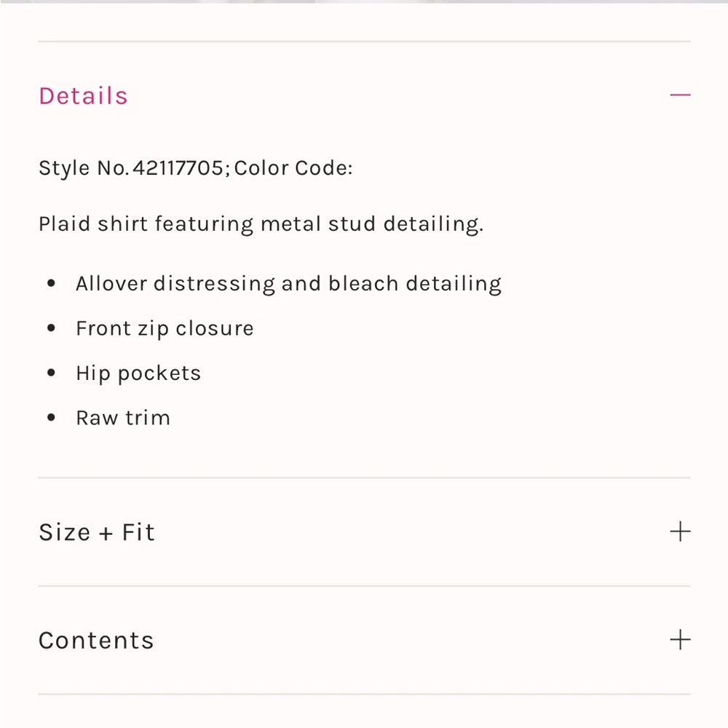
Task: Expand Contents section with plus icon
Action: tap(680, 640)
